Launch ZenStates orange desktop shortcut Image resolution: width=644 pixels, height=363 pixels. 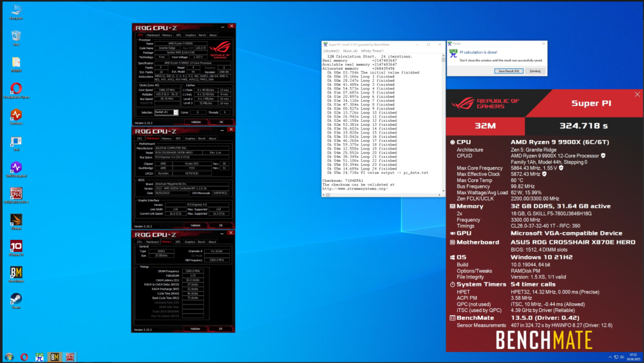[16, 117]
